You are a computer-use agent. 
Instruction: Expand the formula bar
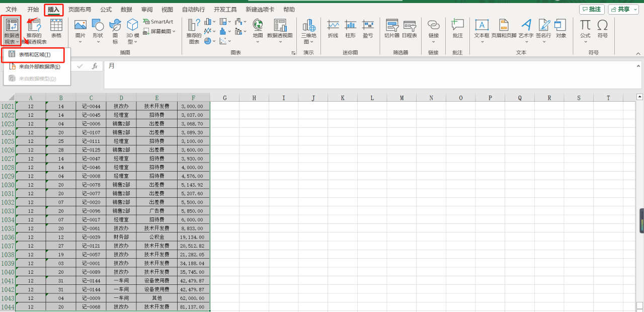tap(638, 65)
